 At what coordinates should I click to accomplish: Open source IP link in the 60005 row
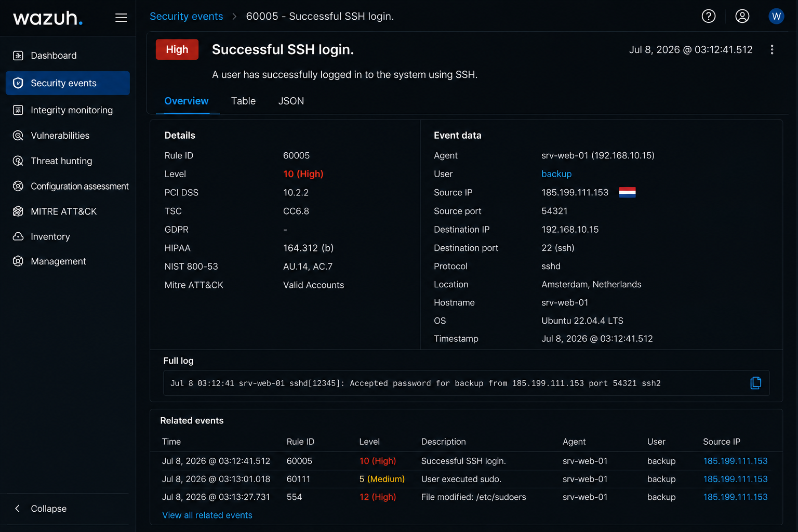point(735,461)
